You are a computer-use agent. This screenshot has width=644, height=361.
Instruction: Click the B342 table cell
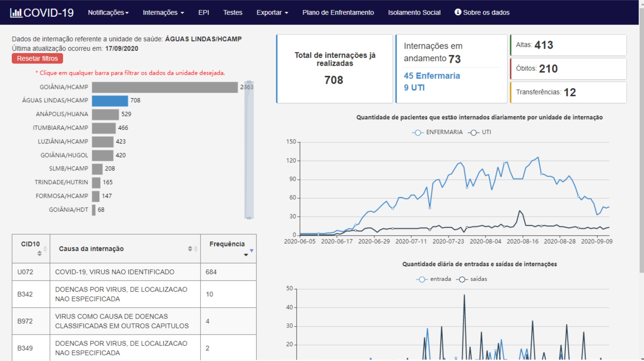pyautogui.click(x=31, y=294)
